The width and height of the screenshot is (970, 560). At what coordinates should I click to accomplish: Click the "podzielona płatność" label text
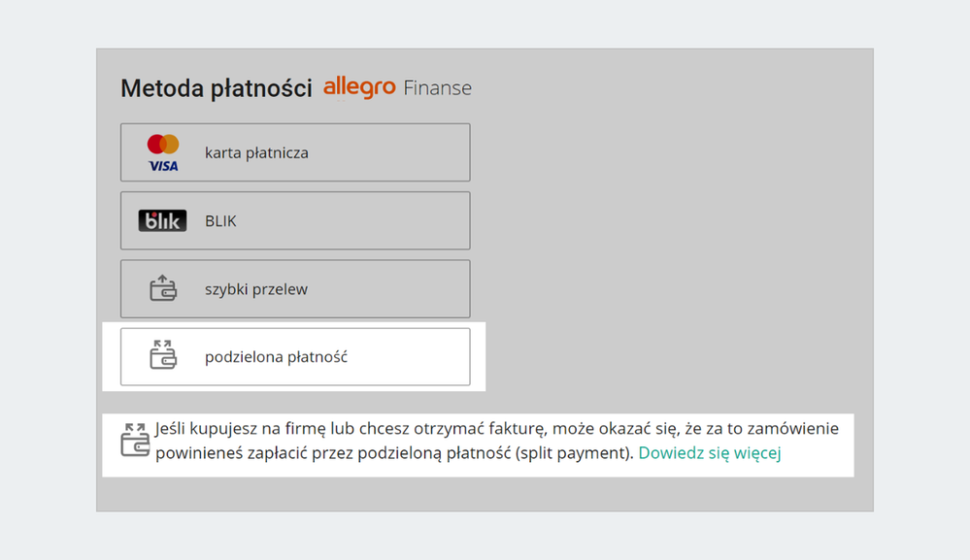(x=276, y=356)
